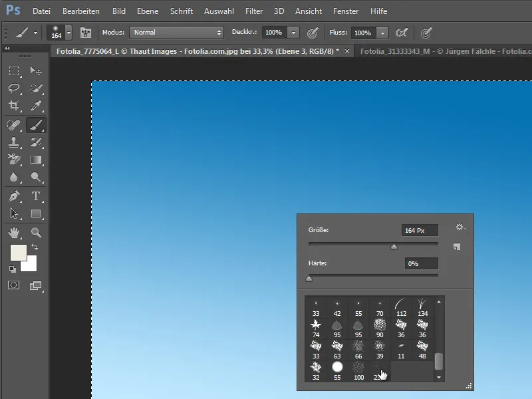The image size is (532, 399).
Task: Open the brush preset picker dropdown
Action: 69,33
